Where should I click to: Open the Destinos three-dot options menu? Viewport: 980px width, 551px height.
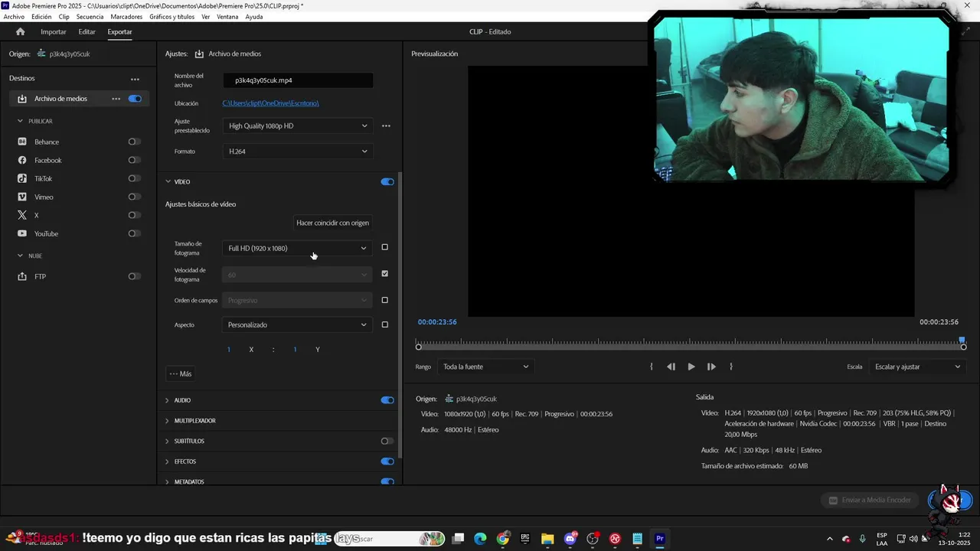[135, 79]
